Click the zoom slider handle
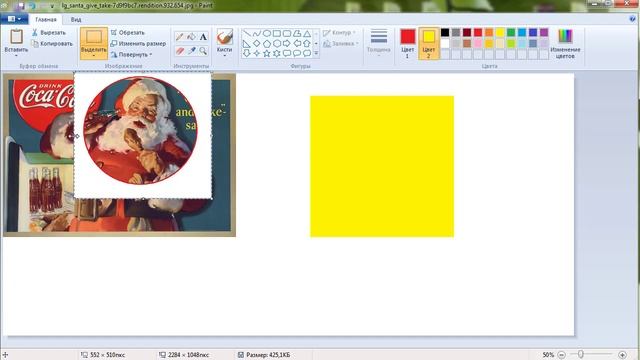The height and width of the screenshot is (360, 640). (x=581, y=355)
